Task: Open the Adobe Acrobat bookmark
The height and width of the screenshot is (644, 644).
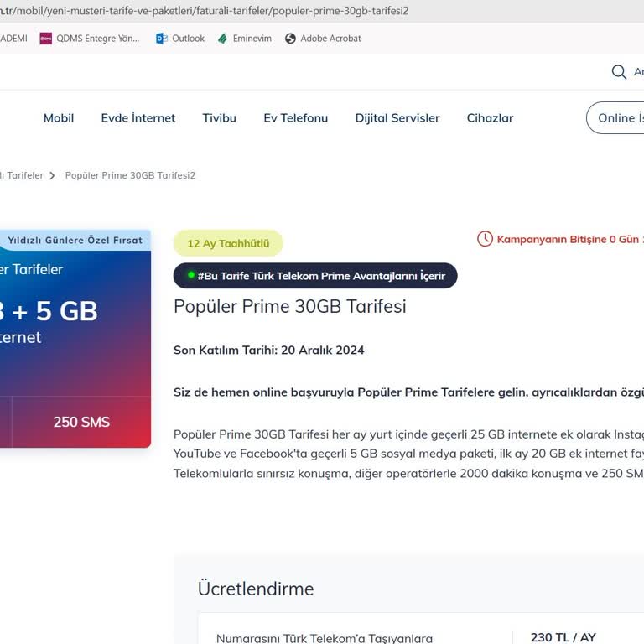Action: pos(323,39)
